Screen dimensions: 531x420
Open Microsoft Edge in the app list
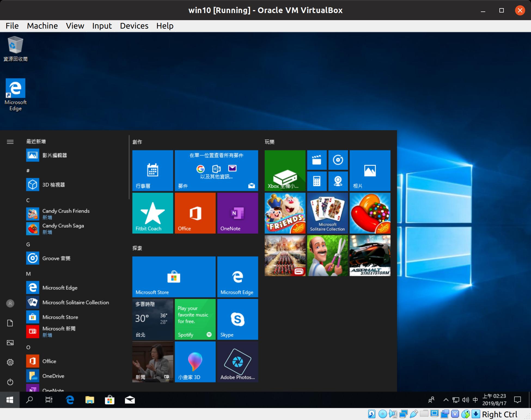pyautogui.click(x=75, y=288)
